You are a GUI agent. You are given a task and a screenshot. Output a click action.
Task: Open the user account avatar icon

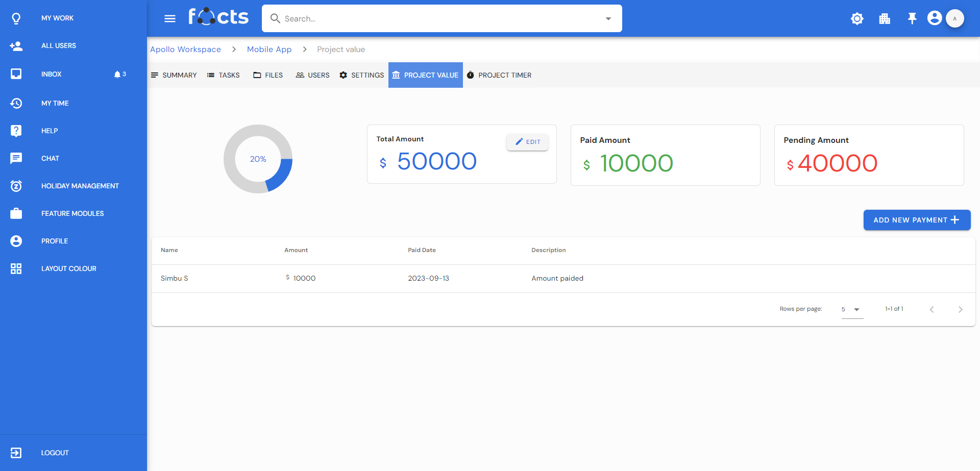(934, 18)
